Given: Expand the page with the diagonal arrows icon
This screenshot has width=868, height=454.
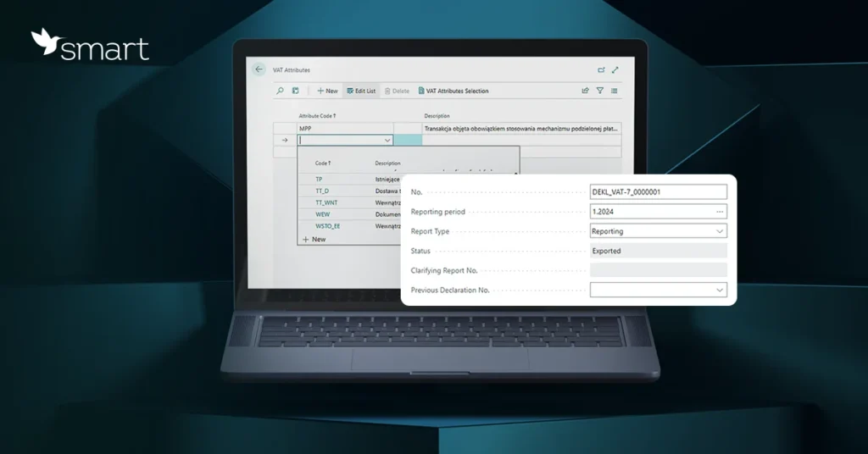Looking at the screenshot, I should coord(615,70).
